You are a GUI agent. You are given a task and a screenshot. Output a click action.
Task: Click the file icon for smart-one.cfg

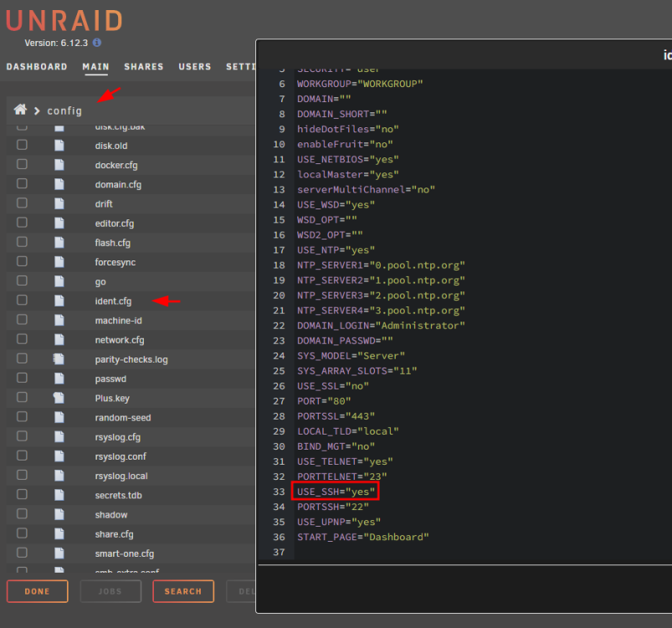pos(59,553)
